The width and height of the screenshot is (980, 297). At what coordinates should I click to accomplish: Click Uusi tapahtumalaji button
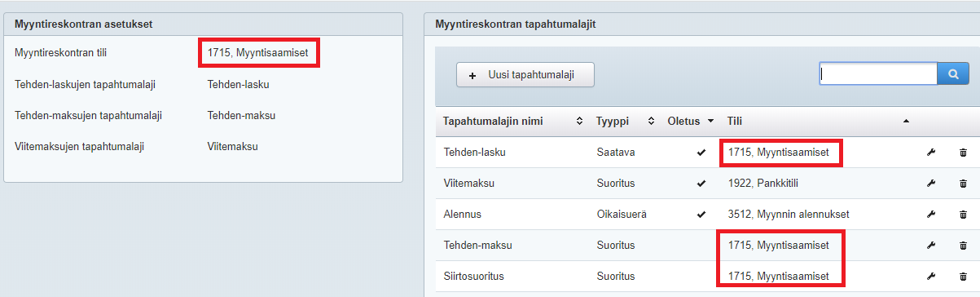[x=525, y=74]
